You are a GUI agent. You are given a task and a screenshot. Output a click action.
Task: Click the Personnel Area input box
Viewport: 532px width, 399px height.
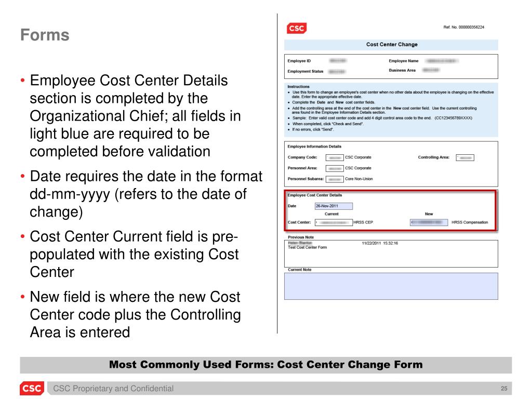coord(335,169)
